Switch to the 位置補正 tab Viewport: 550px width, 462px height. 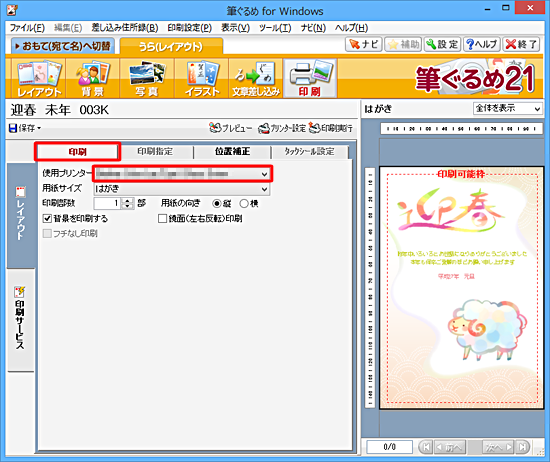[233, 152]
